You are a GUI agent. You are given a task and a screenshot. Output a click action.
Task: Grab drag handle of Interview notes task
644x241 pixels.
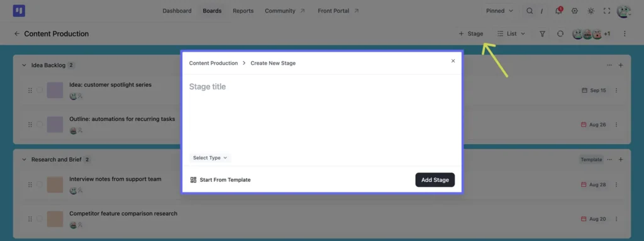pyautogui.click(x=30, y=184)
